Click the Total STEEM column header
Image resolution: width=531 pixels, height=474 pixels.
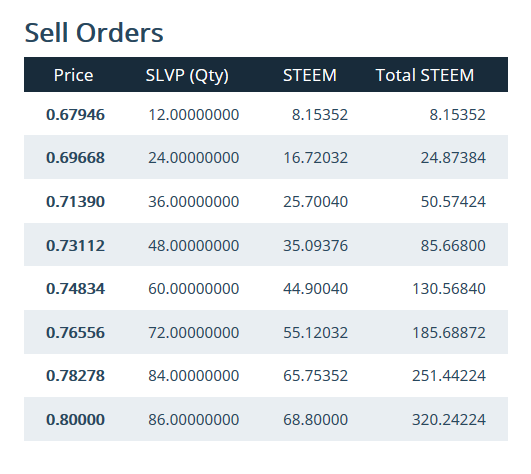coord(425,75)
